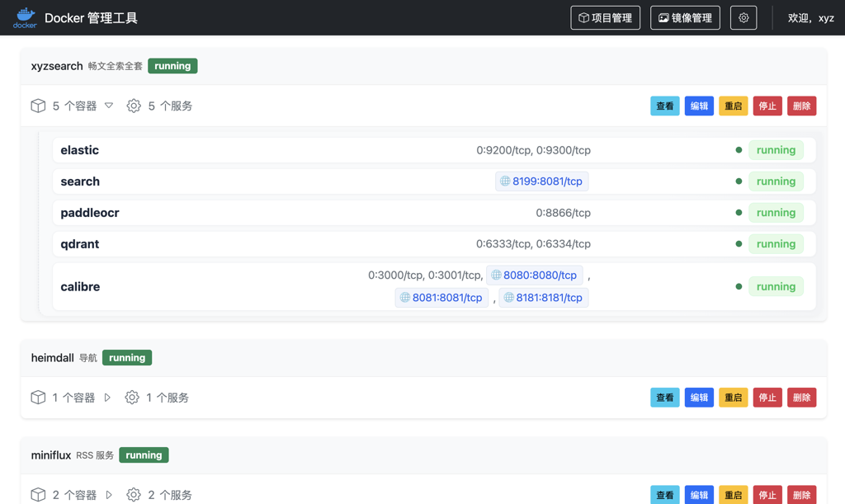The height and width of the screenshot is (504, 845).
Task: Click running badge next to heimdall title
Action: 127,357
